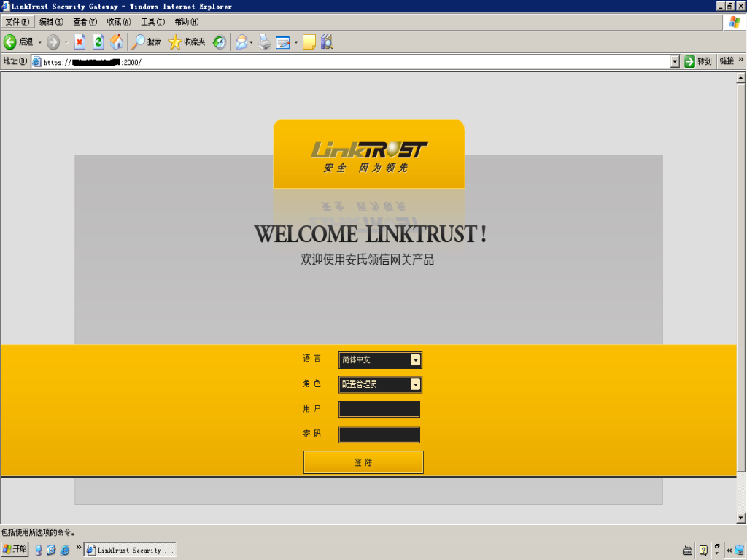Screen dimensions: 747x560
Task: Click the password (密码) input field
Action: (x=379, y=435)
